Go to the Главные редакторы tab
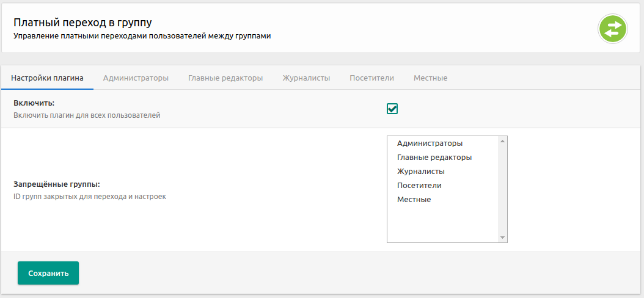 tap(225, 78)
